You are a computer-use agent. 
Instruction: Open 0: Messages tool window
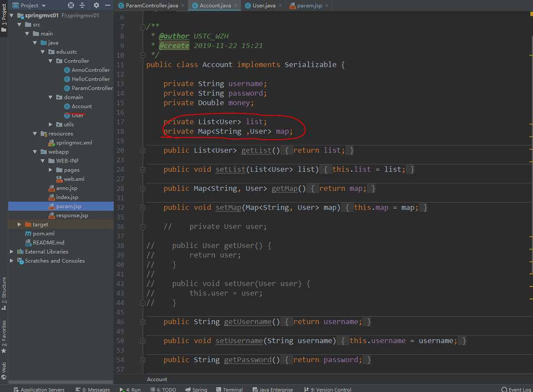click(x=93, y=389)
